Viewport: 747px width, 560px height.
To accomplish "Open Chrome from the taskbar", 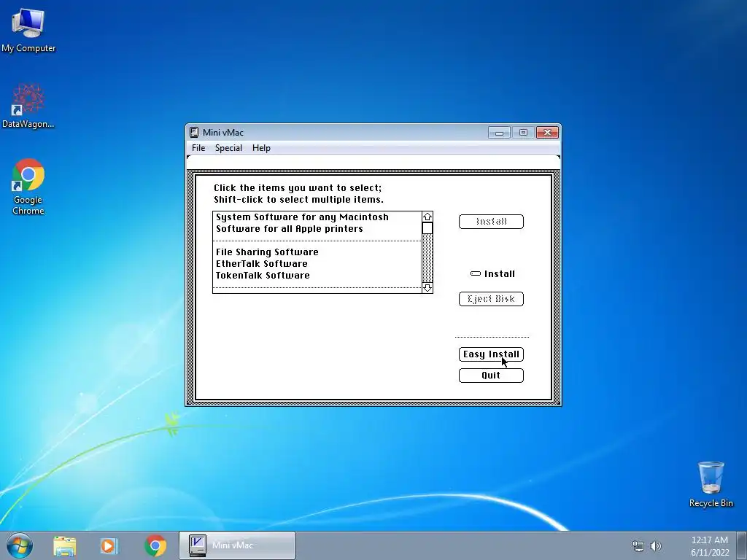I will click(155, 545).
